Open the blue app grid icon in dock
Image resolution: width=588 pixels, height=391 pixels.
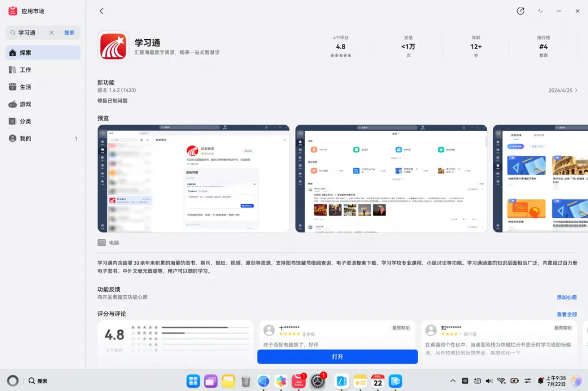tap(193, 381)
